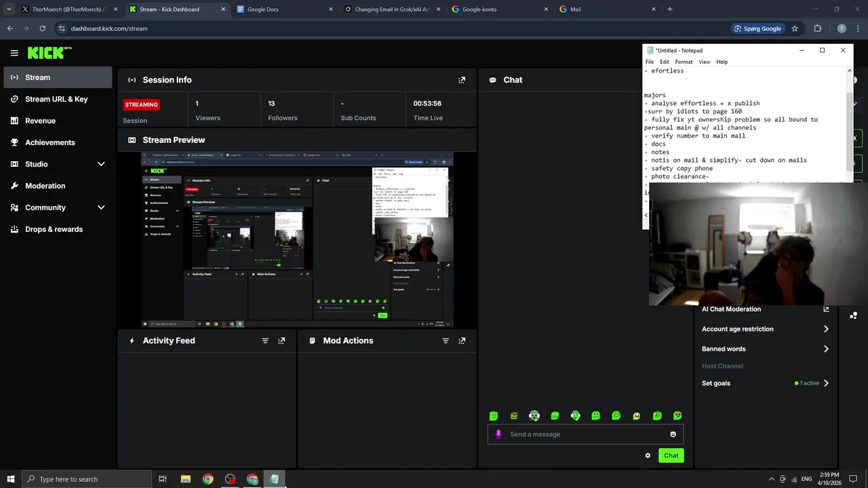Image resolution: width=868 pixels, height=488 pixels.
Task: Open notification center in system tray
Action: tap(853, 479)
